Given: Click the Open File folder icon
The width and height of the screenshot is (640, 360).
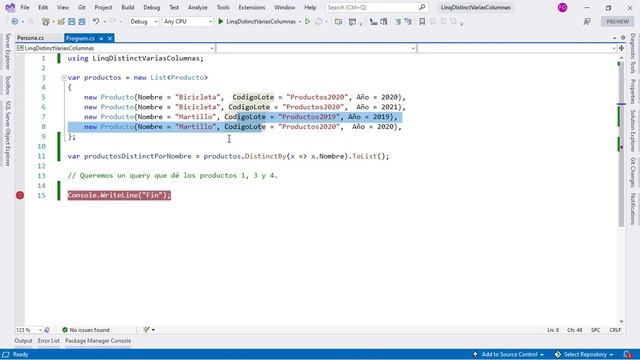Looking at the screenshot, I should [x=61, y=22].
